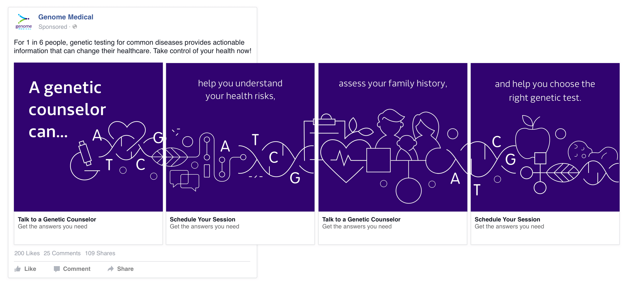Open the 25 Comments list
This screenshot has width=644, height=285.
coord(62,253)
